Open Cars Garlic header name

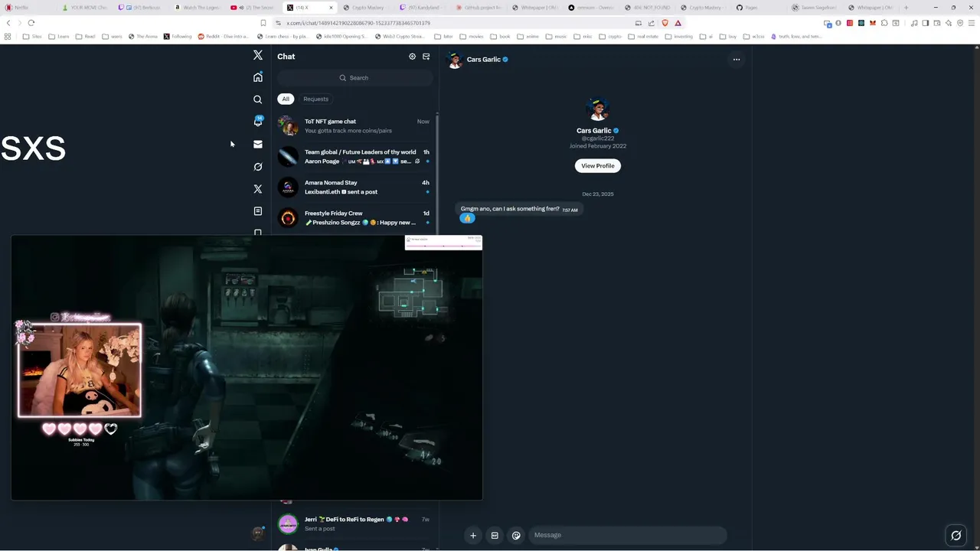483,59
